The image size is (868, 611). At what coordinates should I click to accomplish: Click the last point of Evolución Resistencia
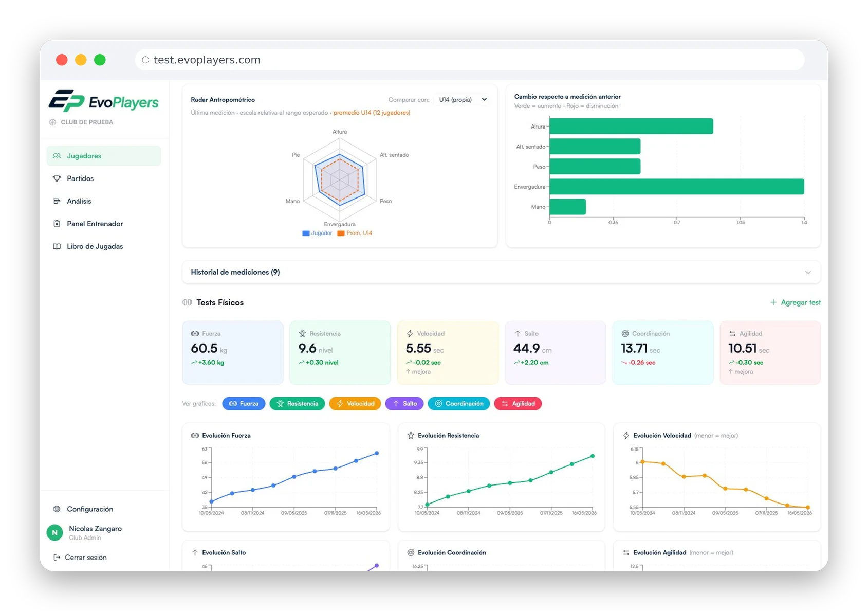pos(593,456)
